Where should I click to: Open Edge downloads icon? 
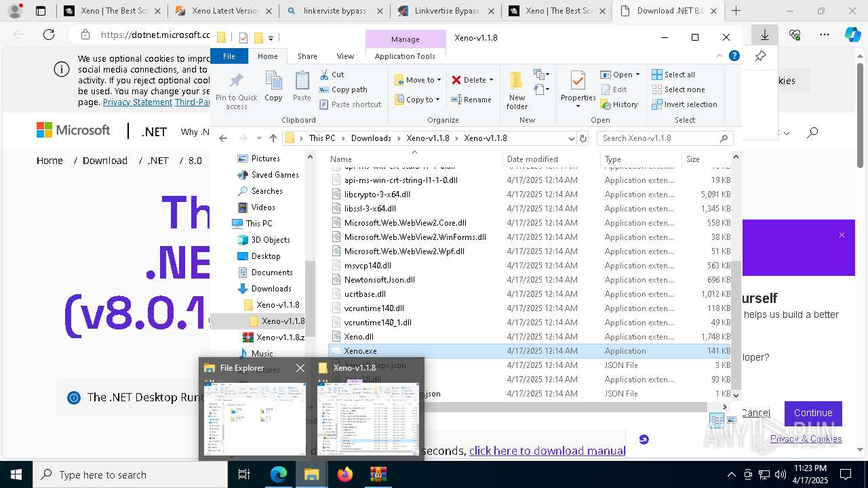[764, 35]
